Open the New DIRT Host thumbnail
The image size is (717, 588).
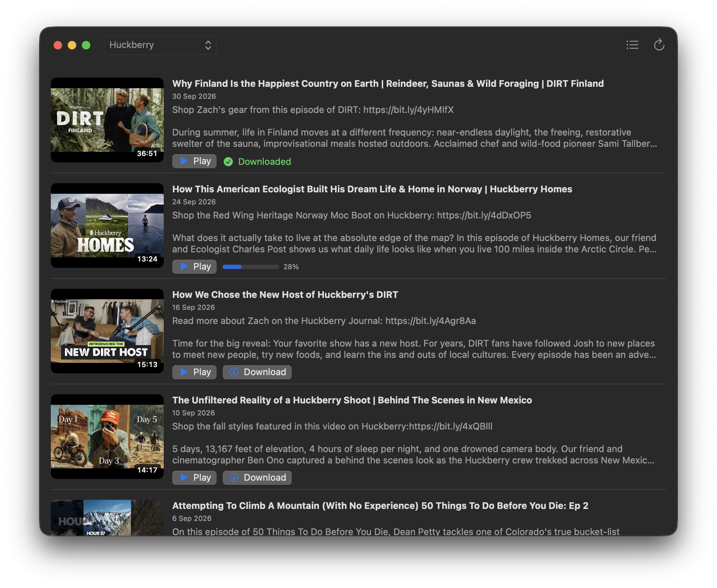(107, 331)
